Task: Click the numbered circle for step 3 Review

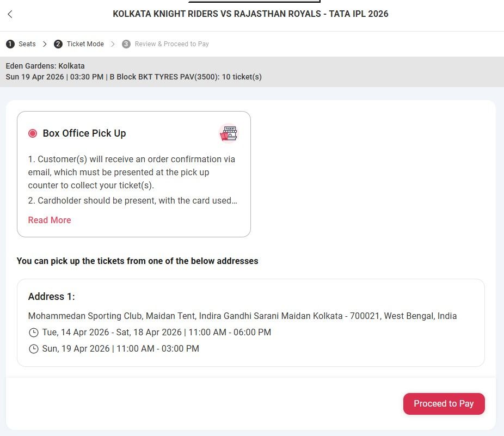Action: click(126, 44)
